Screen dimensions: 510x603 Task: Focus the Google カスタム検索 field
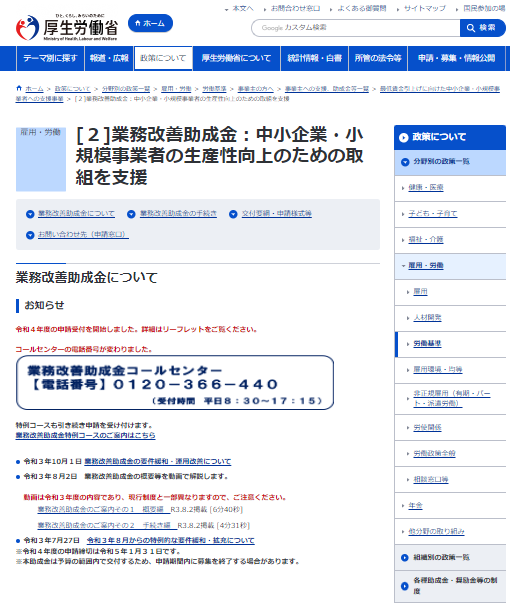pyautogui.click(x=356, y=28)
